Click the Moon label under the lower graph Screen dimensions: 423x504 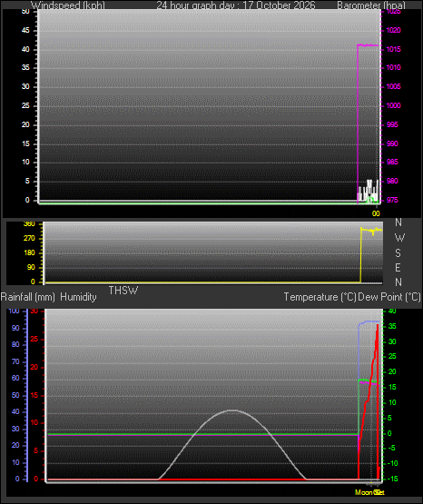point(364,492)
